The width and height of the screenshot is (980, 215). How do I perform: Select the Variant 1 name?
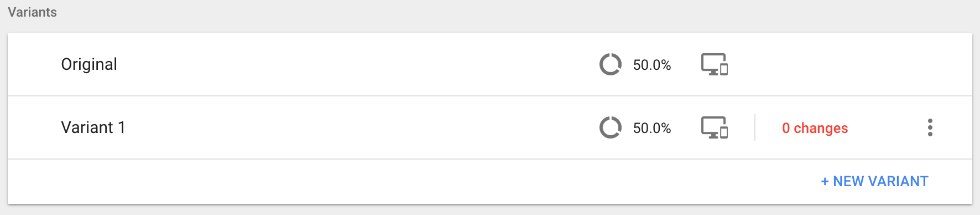coord(93,127)
